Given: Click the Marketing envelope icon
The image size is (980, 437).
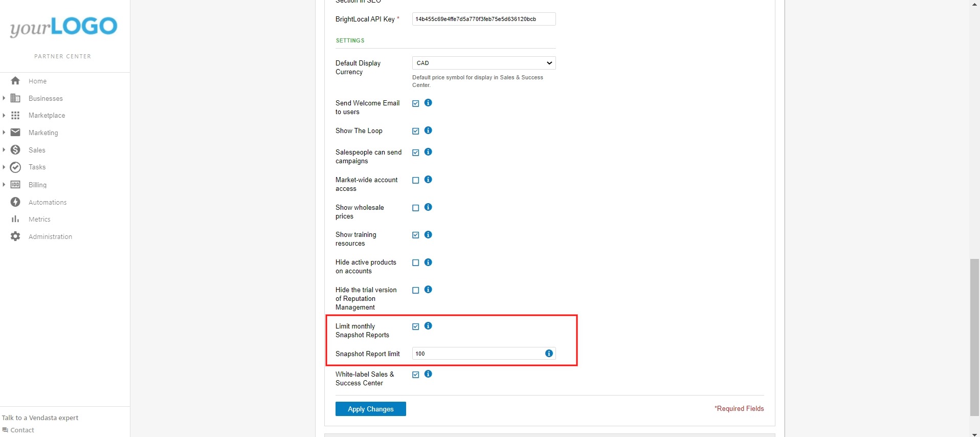Looking at the screenshot, I should pyautogui.click(x=15, y=133).
